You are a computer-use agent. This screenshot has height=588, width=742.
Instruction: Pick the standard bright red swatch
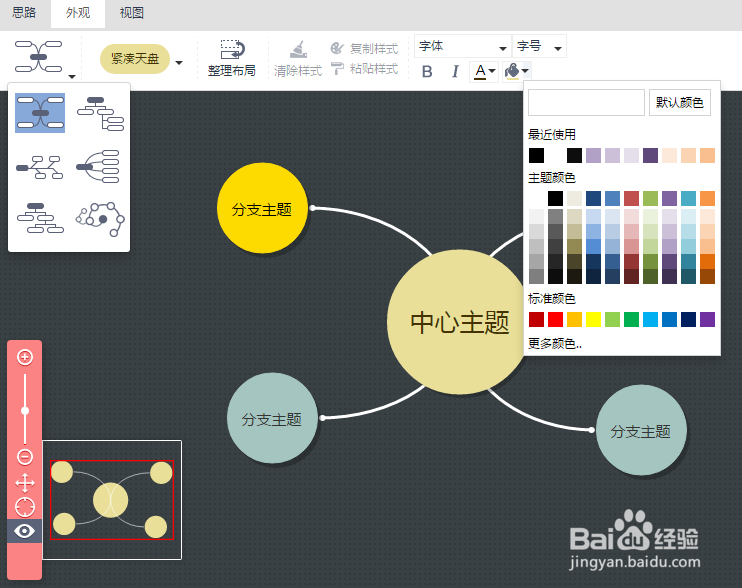[556, 319]
